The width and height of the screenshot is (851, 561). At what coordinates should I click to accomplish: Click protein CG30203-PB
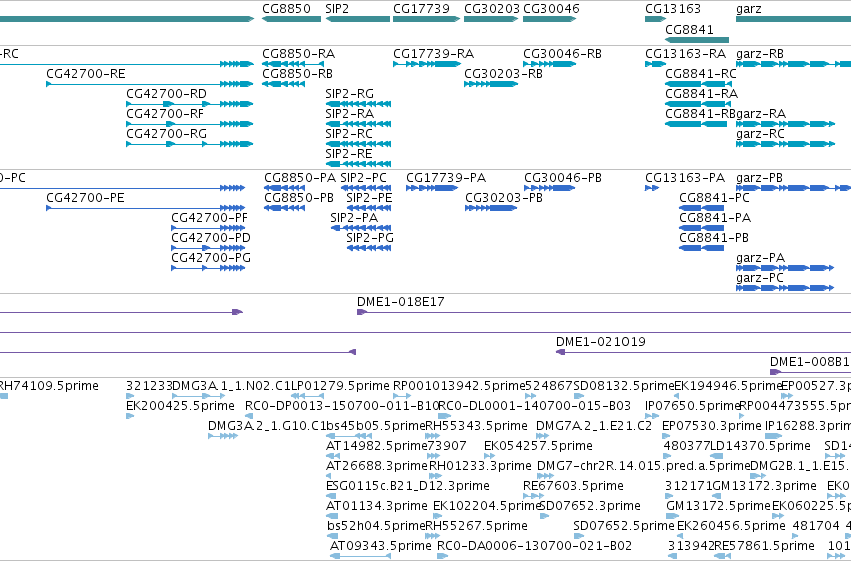tap(491, 208)
